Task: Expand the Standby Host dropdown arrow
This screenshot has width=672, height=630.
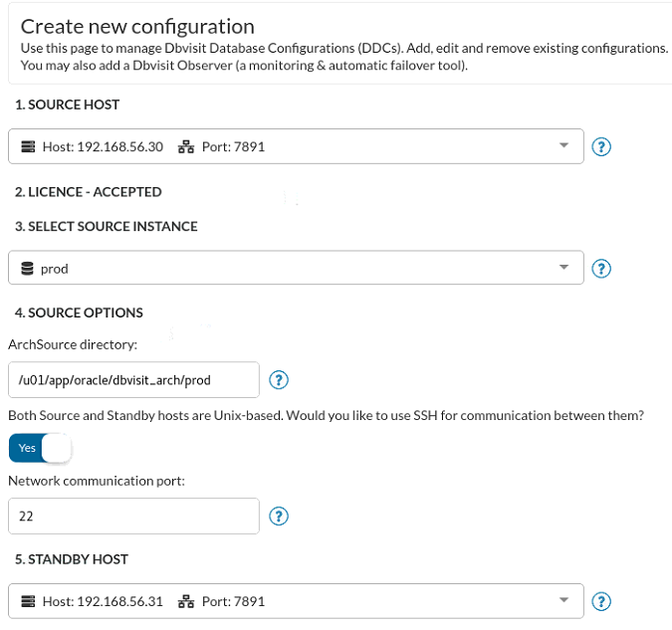Action: tap(564, 599)
